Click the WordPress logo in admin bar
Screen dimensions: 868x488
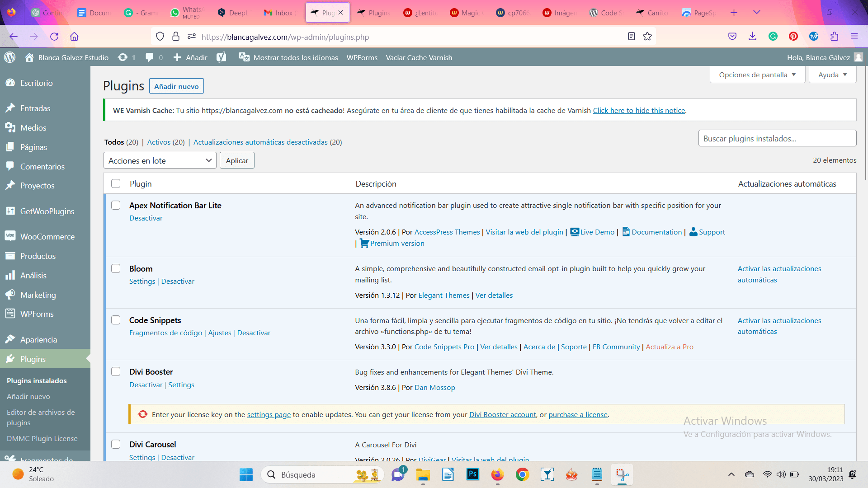pyautogui.click(x=10, y=57)
